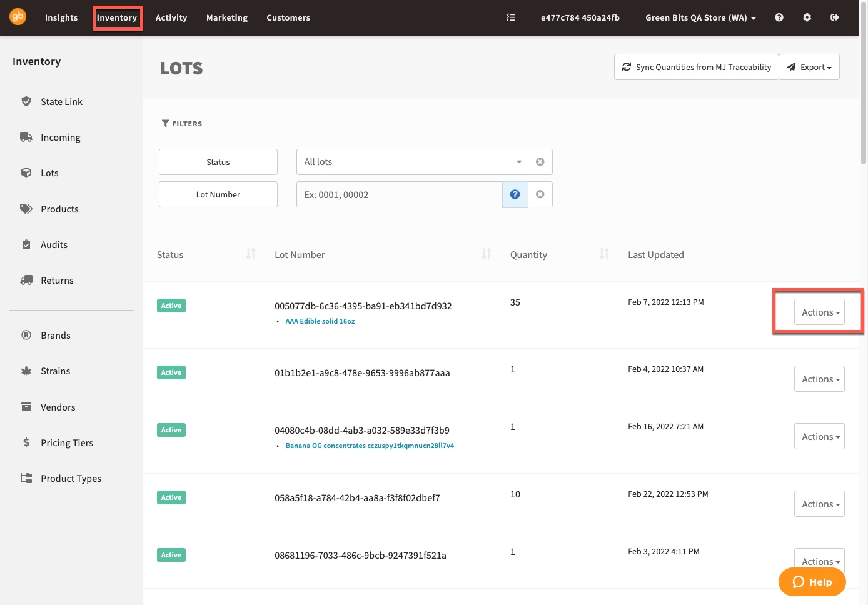The width and height of the screenshot is (868, 605).
Task: Click the Incoming truck icon
Action: [26, 137]
